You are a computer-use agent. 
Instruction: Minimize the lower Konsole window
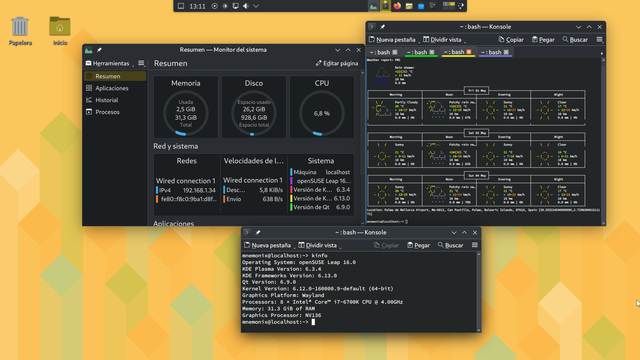point(454,233)
